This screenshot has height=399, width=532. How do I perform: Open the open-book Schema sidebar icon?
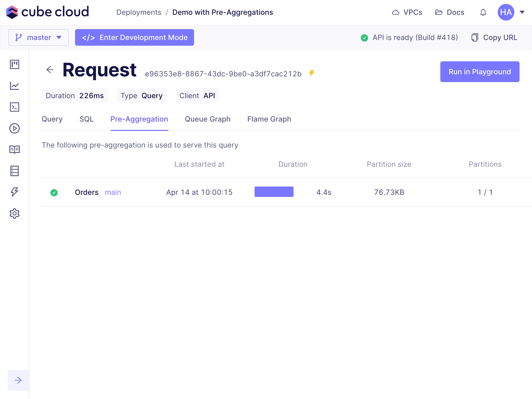[15, 149]
